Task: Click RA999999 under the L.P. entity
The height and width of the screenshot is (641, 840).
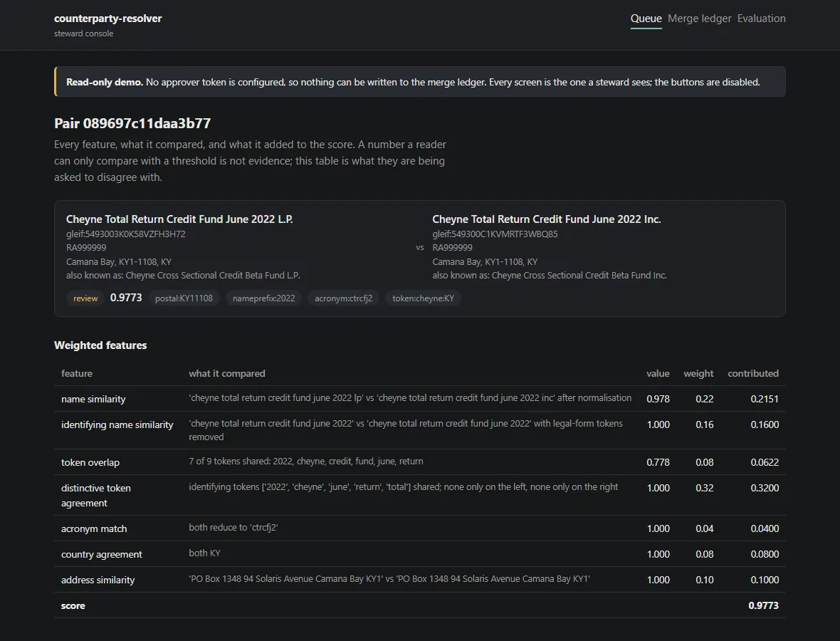Action: pos(86,248)
